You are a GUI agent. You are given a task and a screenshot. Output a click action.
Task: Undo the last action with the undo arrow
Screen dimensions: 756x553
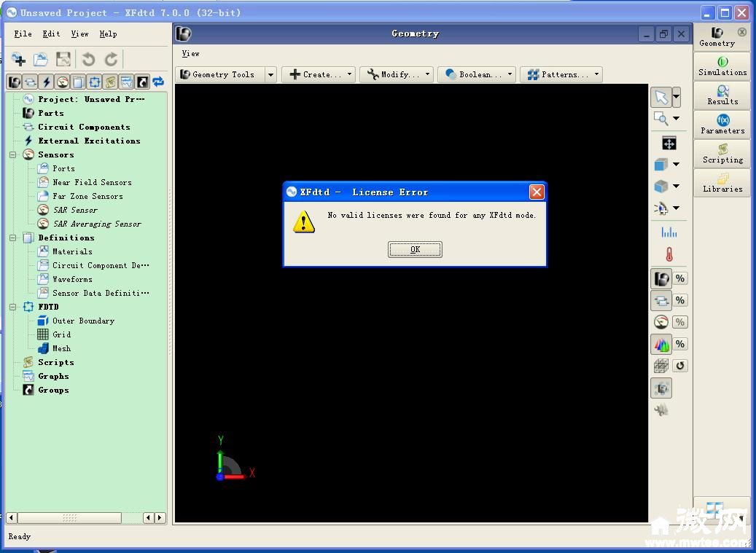[x=88, y=60]
